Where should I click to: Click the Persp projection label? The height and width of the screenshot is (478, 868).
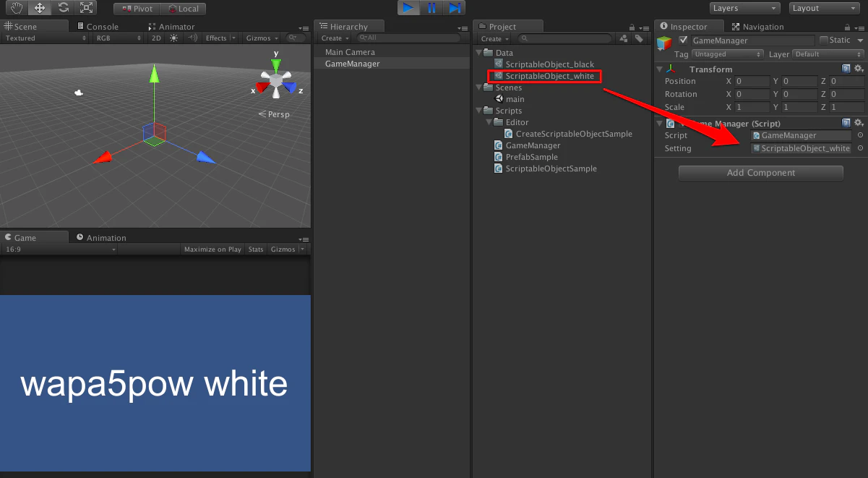click(274, 114)
